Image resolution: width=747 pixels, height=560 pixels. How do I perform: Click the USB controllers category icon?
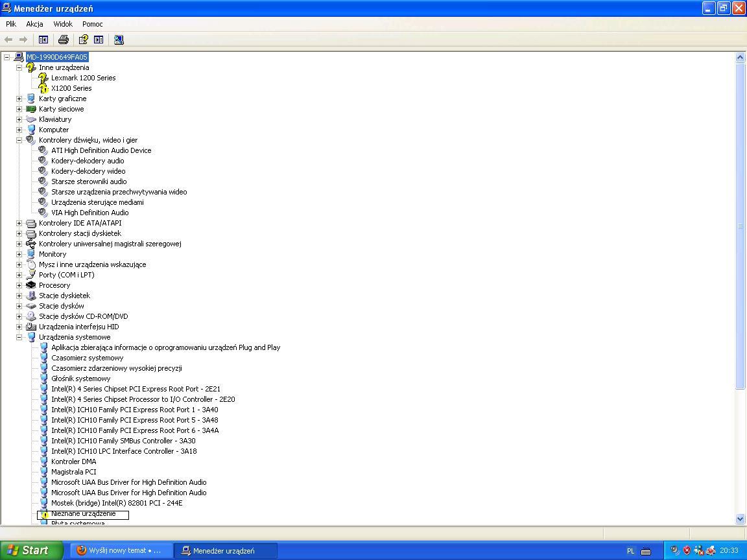(31, 244)
